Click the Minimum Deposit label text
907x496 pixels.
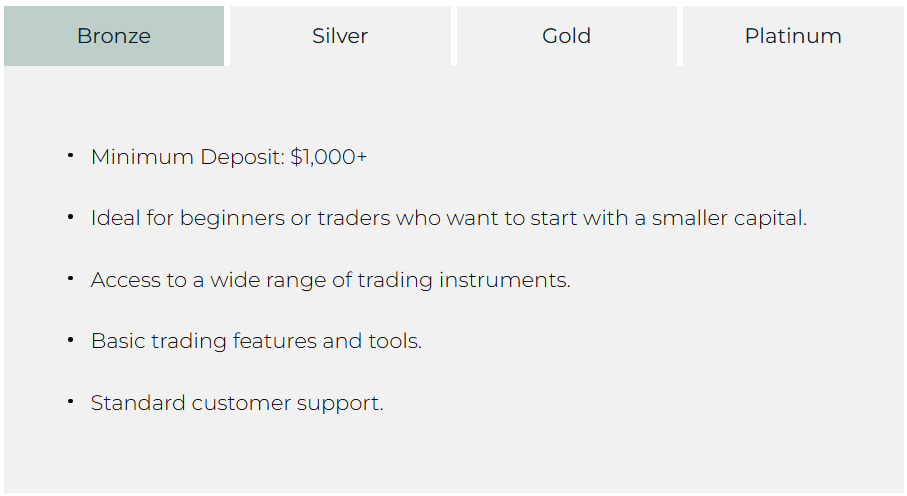[x=187, y=157]
